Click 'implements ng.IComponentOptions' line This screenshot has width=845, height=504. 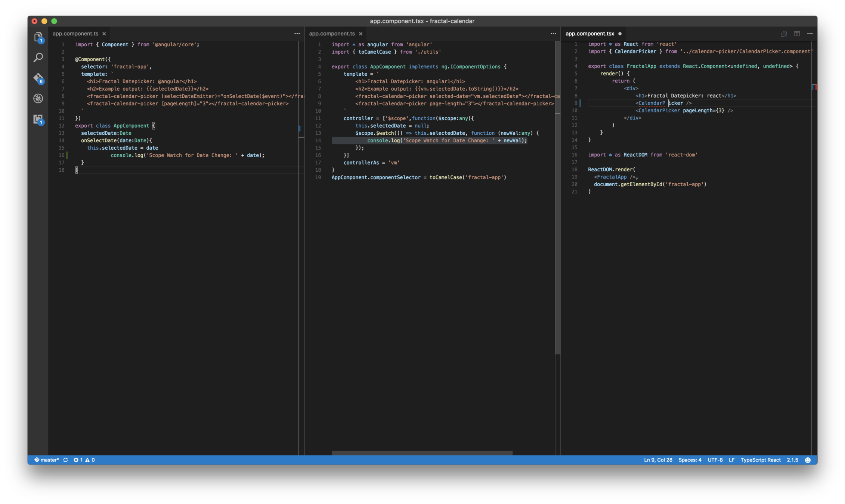[419, 66]
